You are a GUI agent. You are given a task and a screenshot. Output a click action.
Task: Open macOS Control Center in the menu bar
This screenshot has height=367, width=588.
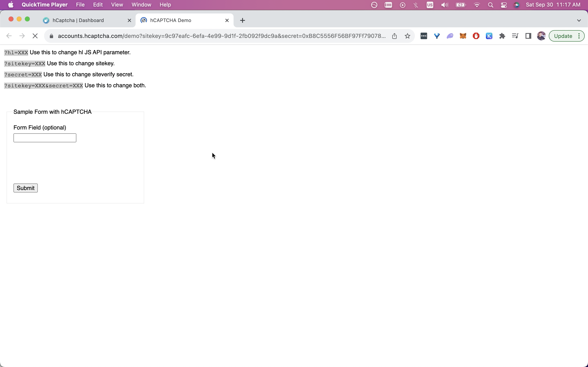(x=504, y=5)
